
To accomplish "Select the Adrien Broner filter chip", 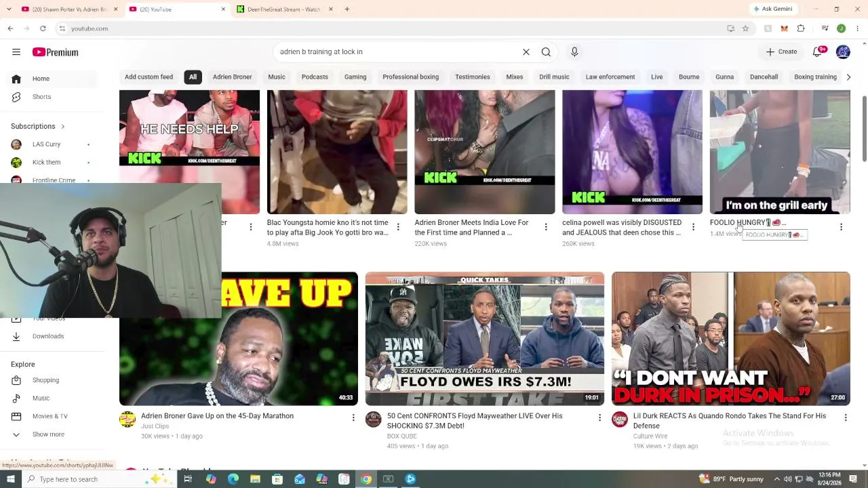I will [232, 77].
